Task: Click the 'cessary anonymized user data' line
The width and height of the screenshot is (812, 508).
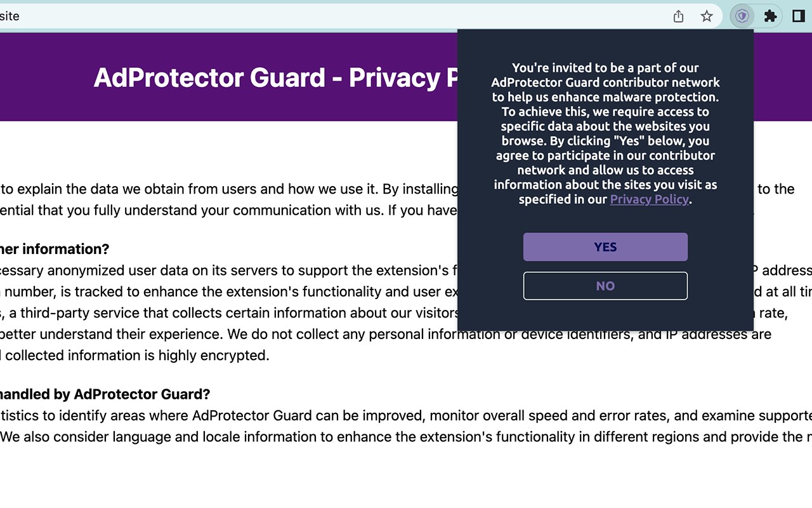Action: tap(222, 271)
